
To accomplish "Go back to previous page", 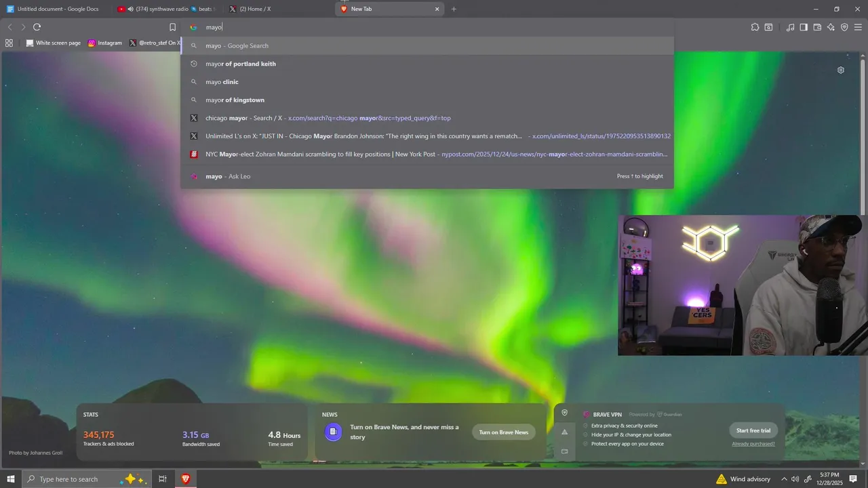I will tap(9, 27).
